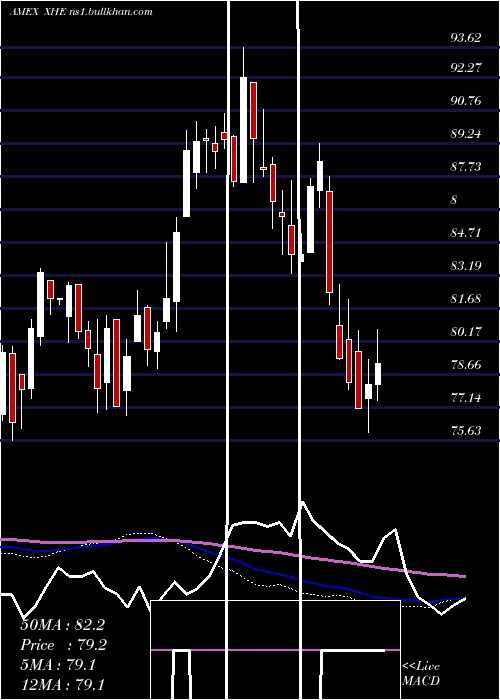Select the 87.73 price axis label
The height and width of the screenshot is (700, 500).
point(466,167)
